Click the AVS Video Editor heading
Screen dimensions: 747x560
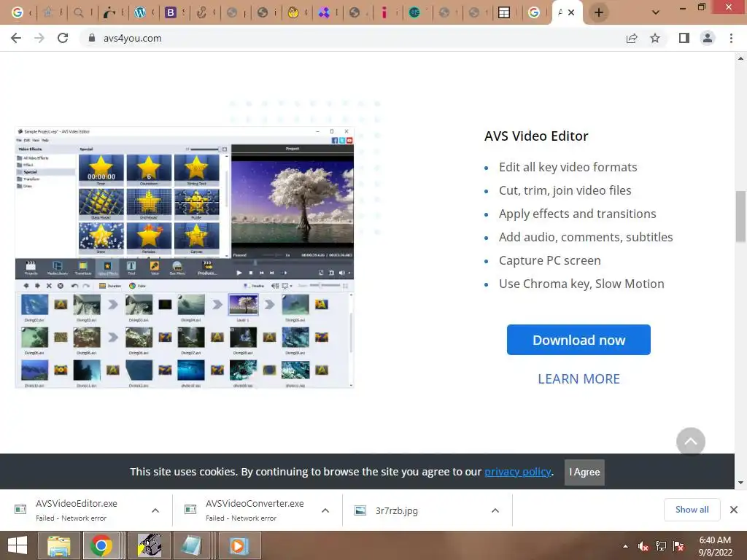click(x=536, y=136)
